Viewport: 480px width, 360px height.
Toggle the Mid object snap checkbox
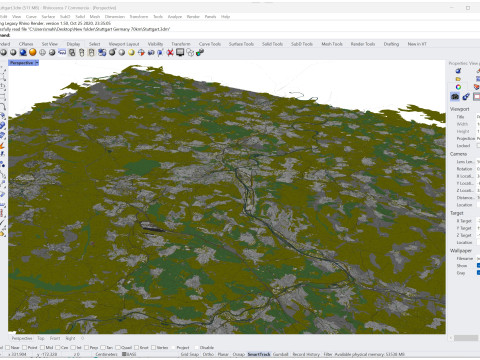[42, 347]
